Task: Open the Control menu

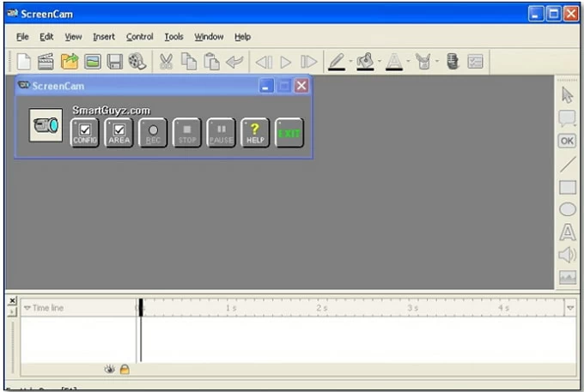Action: point(139,37)
